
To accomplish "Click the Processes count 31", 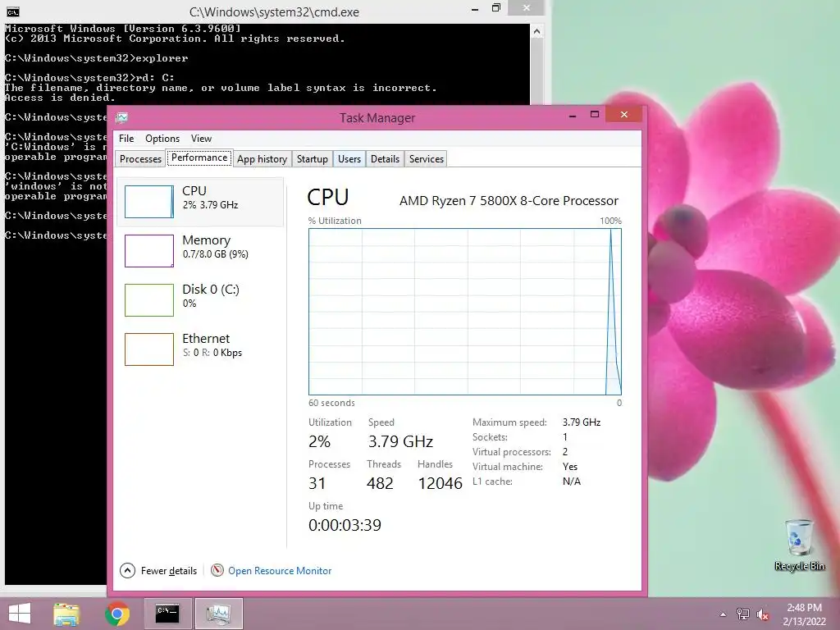I will 317,483.
